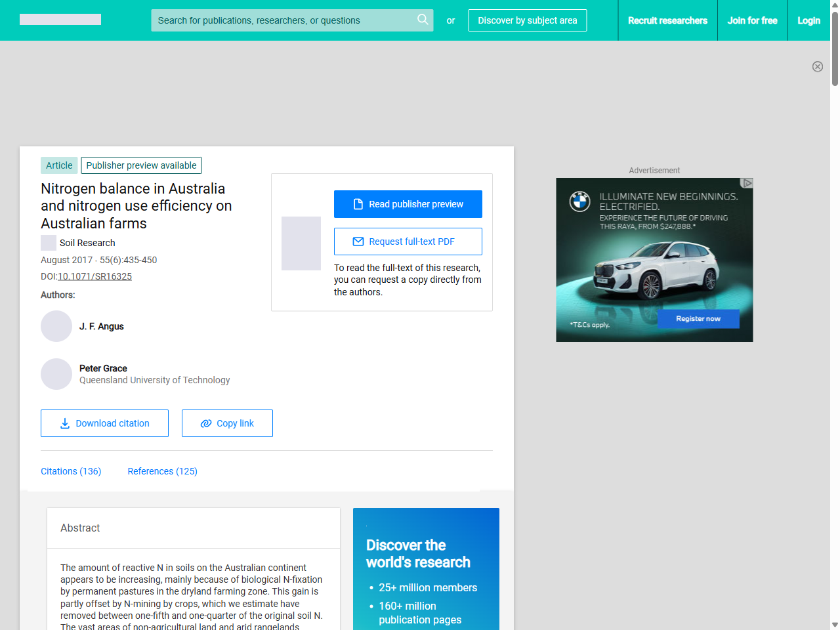840x630 pixels.
Task: Open the publication preview thumbnail
Action: [301, 243]
